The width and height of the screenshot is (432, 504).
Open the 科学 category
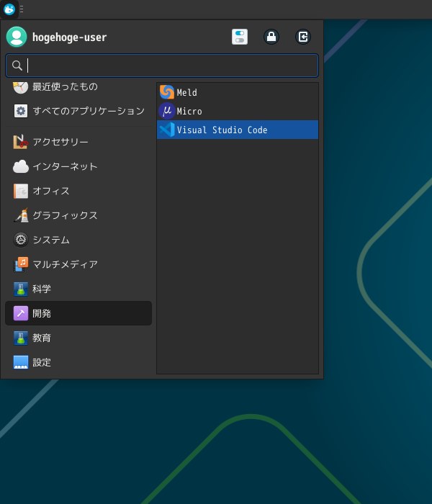(42, 289)
